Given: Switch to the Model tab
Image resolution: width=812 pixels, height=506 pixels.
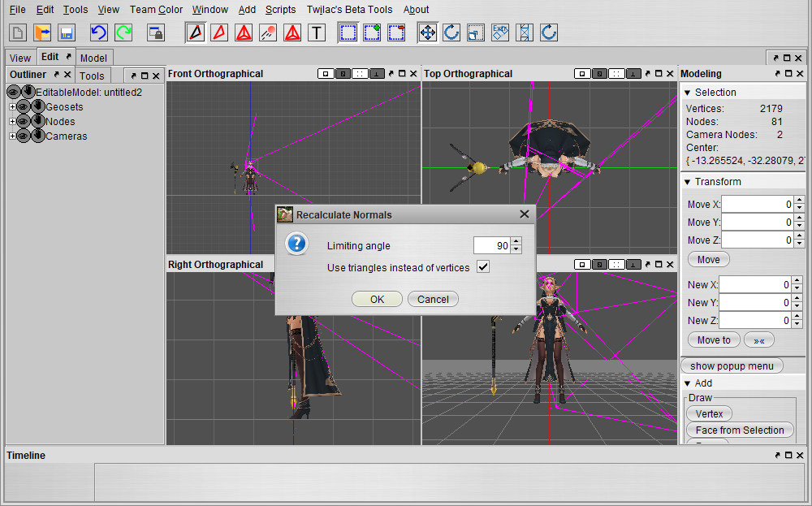Looking at the screenshot, I should (x=93, y=58).
